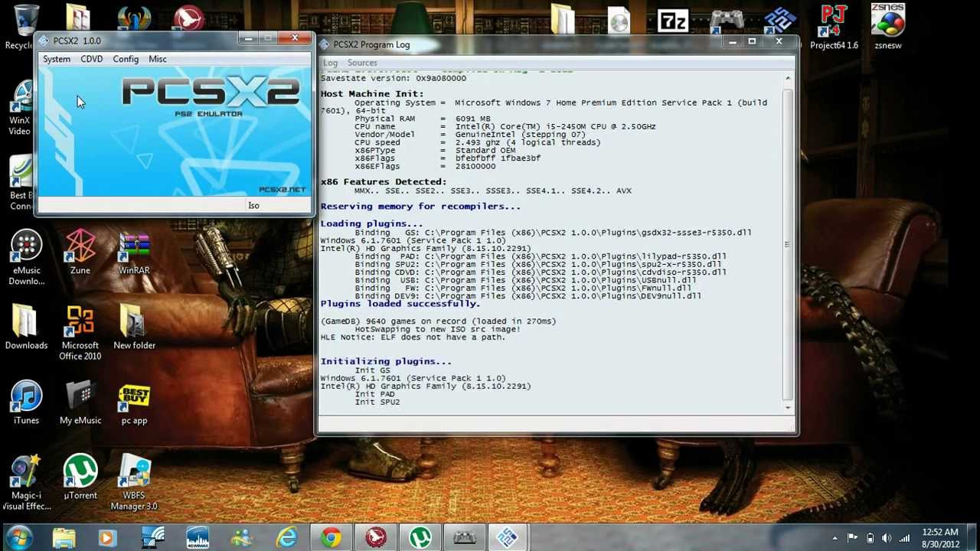Viewport: 980px width, 551px height.
Task: Switch to PCSX2 in the taskbar
Action: [508, 537]
